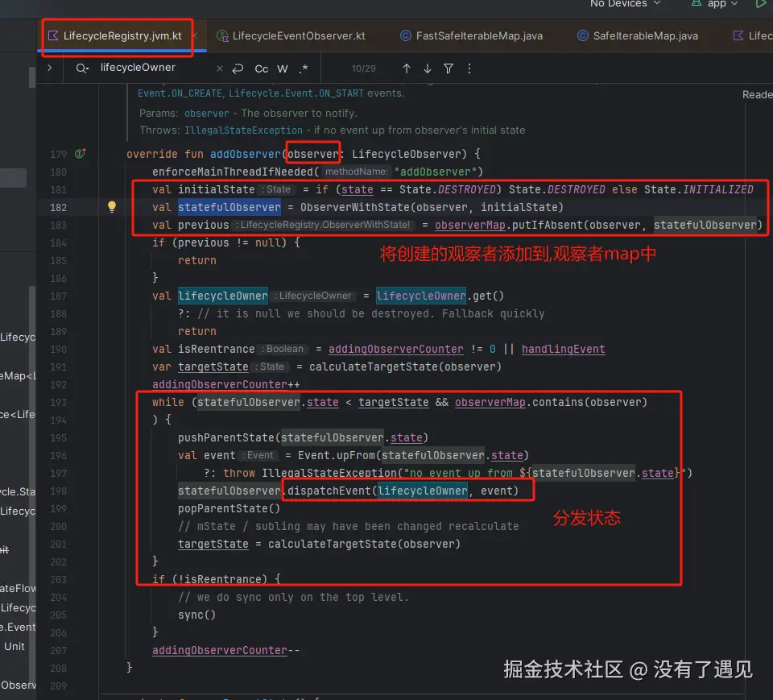Close the LifecycleRegistry.jvm.kt tab

click(x=196, y=36)
